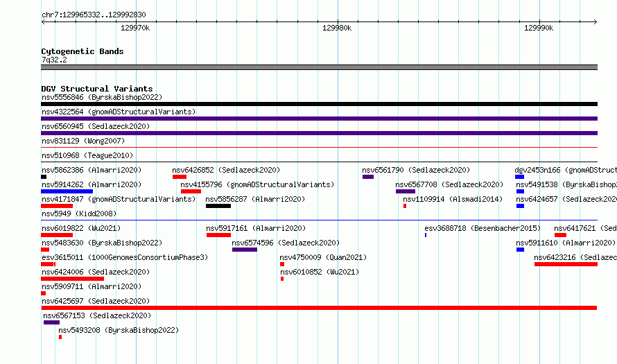Select the nsv5856287 (Almarri2020) black bar
Screen dimensions: 617x364
click(218, 206)
